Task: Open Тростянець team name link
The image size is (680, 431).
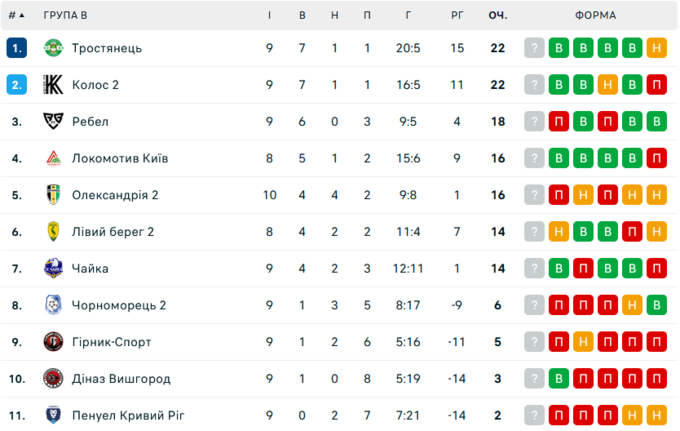Action: [107, 48]
